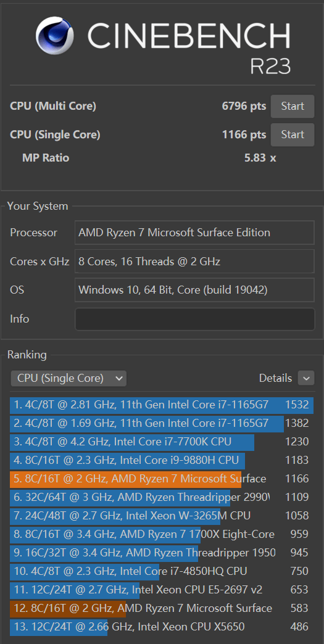The width and height of the screenshot is (324, 644).
Task: Expand the Details chevron button
Action: (306, 378)
